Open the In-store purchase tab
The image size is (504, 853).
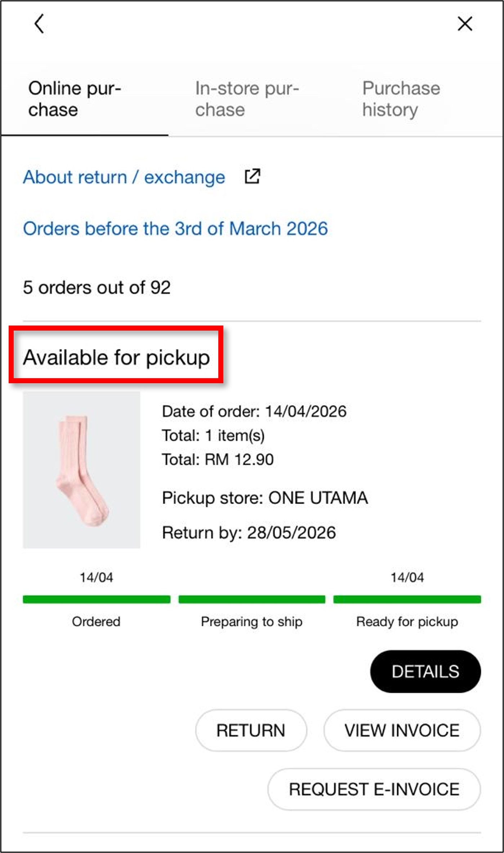coord(247,99)
